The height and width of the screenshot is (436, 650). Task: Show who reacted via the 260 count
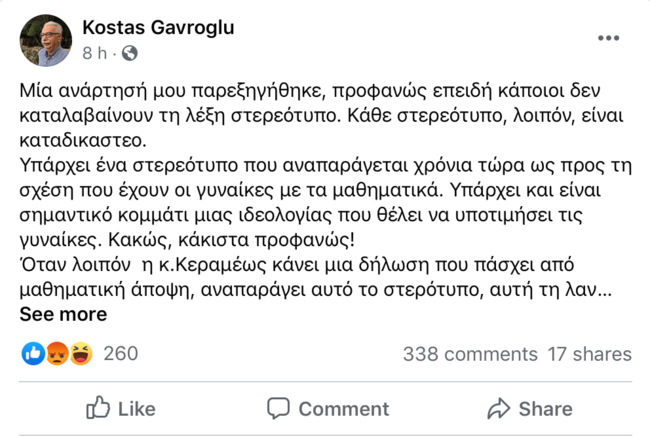tap(121, 353)
